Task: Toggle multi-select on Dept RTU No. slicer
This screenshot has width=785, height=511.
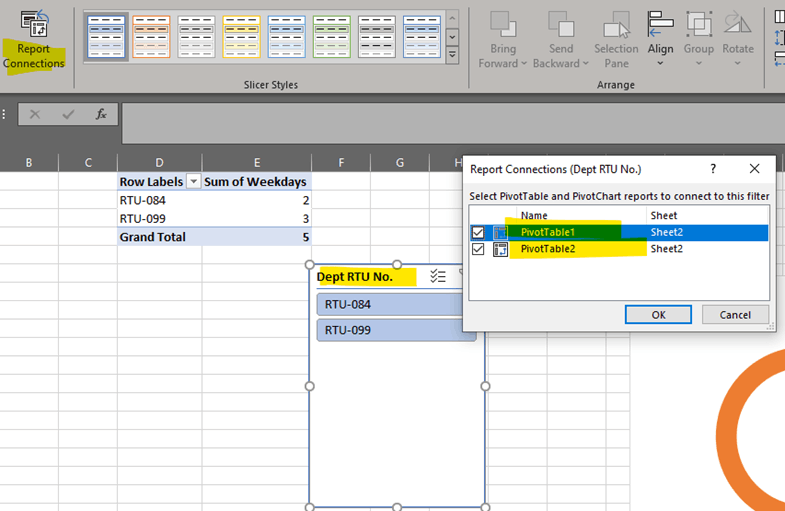Action: pyautogui.click(x=438, y=276)
